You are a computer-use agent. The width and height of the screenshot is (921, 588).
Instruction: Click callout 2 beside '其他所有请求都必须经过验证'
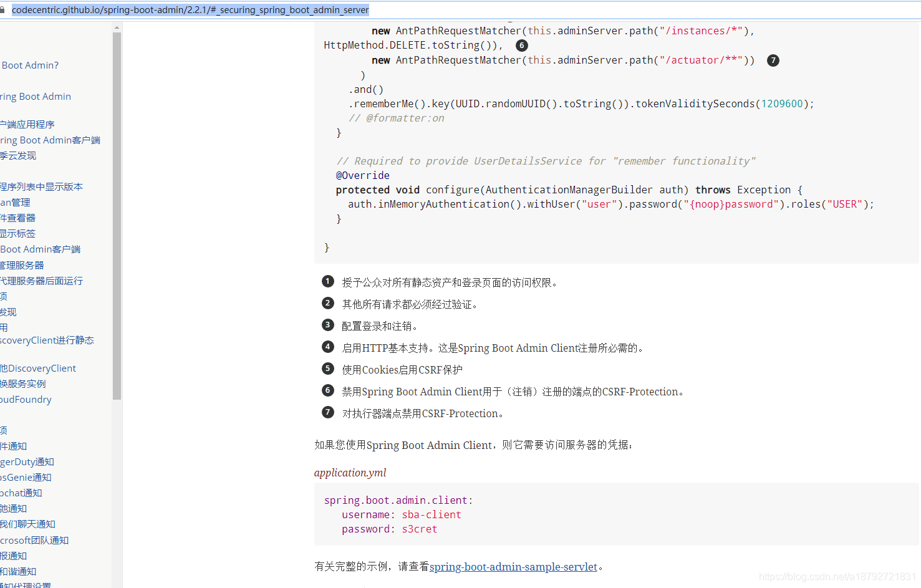point(328,303)
